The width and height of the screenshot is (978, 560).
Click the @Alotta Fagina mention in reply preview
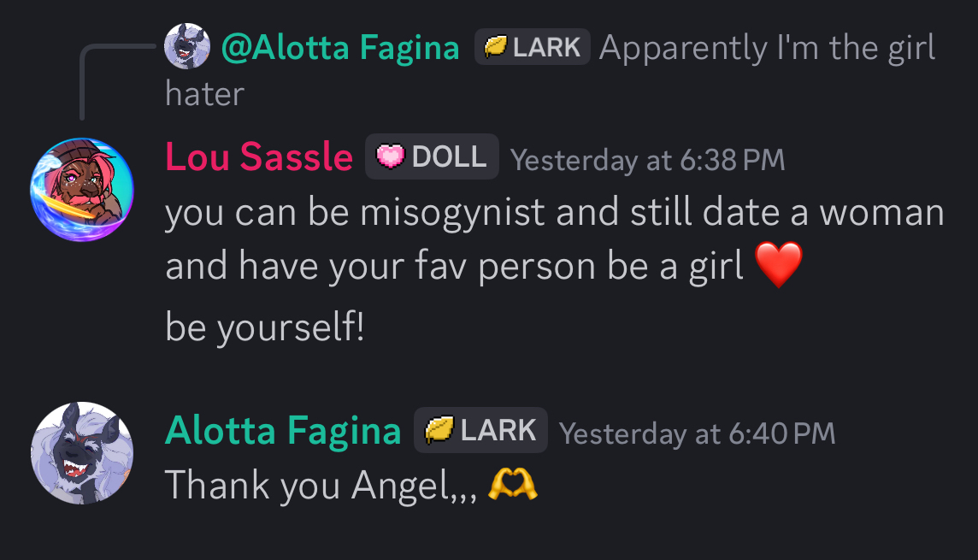[x=340, y=48]
